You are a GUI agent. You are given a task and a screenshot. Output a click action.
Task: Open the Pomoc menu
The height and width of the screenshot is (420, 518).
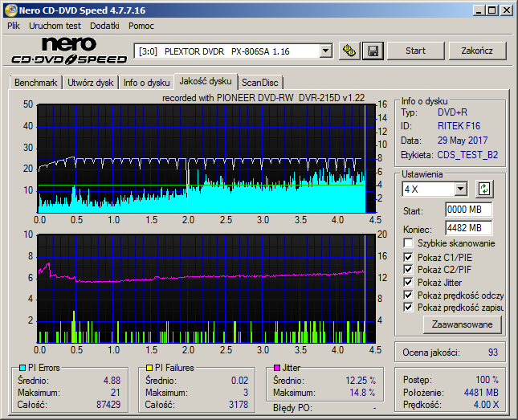141,26
